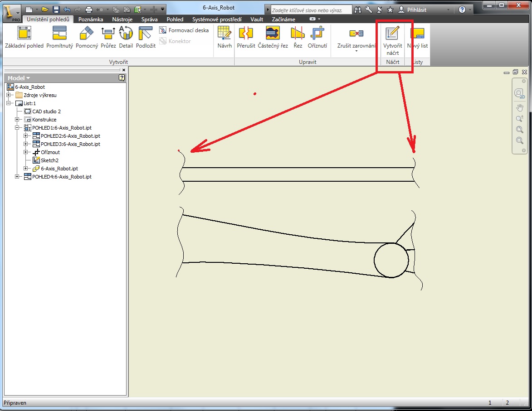Select Sketch2 in the model tree
The height and width of the screenshot is (411, 532).
coord(49,160)
